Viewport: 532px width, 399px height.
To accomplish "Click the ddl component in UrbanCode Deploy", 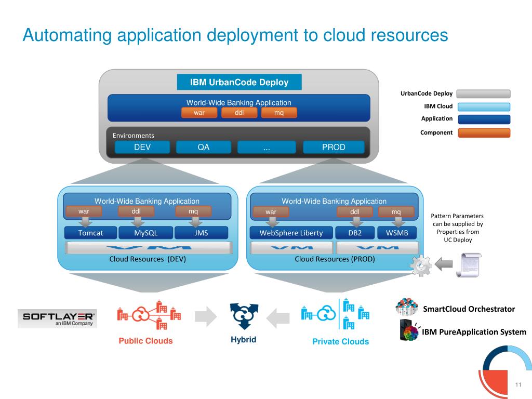I will (239, 113).
